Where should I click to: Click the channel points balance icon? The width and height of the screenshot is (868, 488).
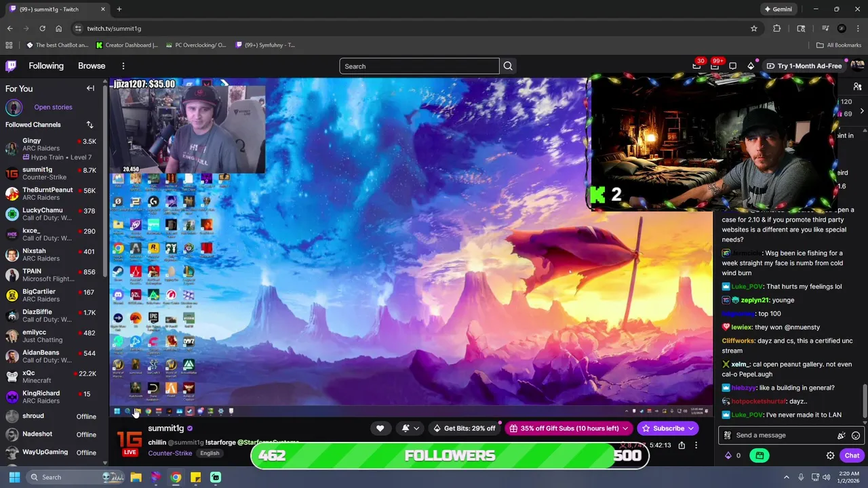[x=728, y=455]
